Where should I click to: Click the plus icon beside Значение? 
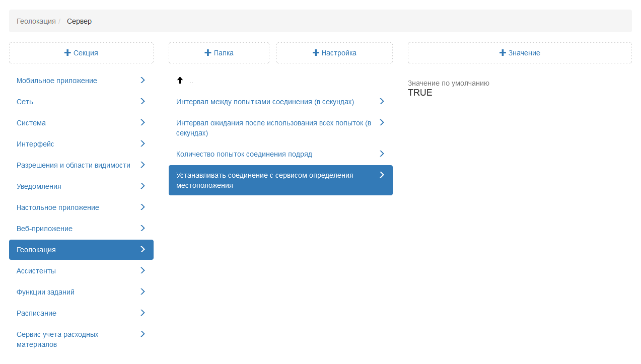[503, 53]
